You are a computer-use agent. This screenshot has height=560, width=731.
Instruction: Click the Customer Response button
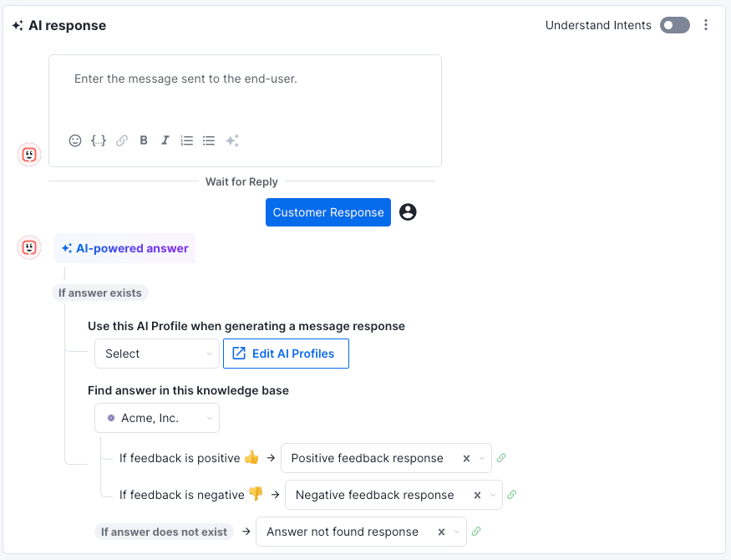point(327,211)
